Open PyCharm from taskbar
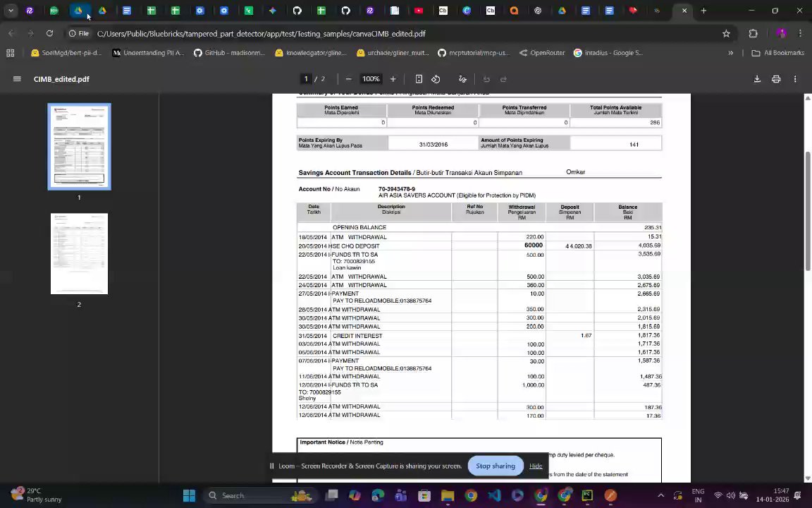Screen dimensions: 812x508 click(587, 495)
